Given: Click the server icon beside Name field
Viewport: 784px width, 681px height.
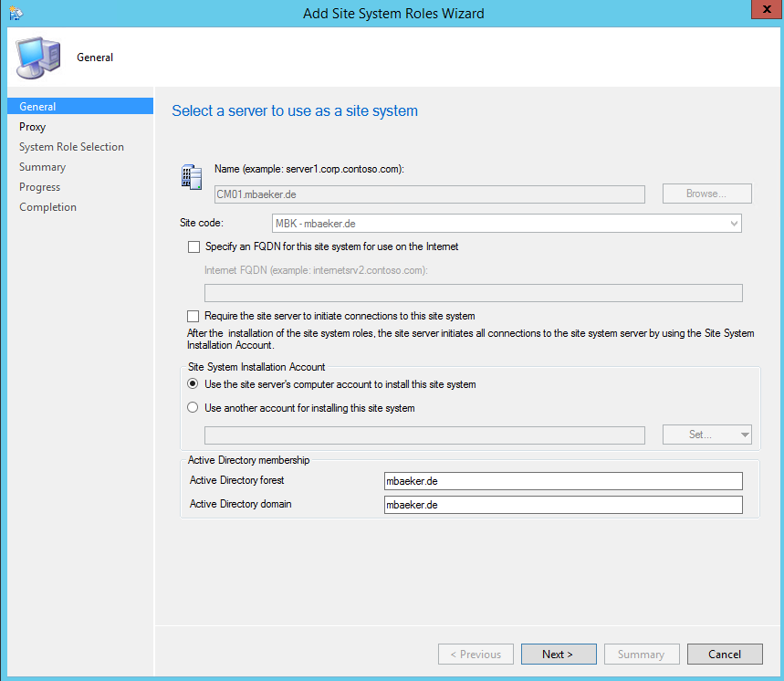Looking at the screenshot, I should 192,177.
